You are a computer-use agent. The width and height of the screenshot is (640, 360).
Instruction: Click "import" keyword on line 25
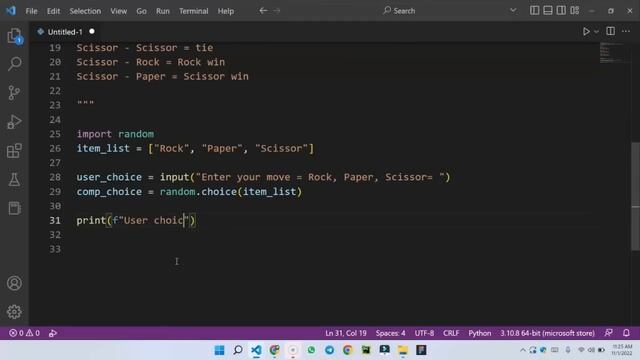click(x=94, y=134)
